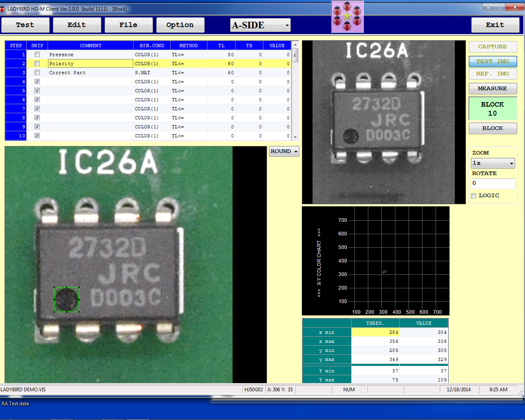This screenshot has width=525, height=420.
Task: Click the CAPTURE button
Action: pos(493,47)
